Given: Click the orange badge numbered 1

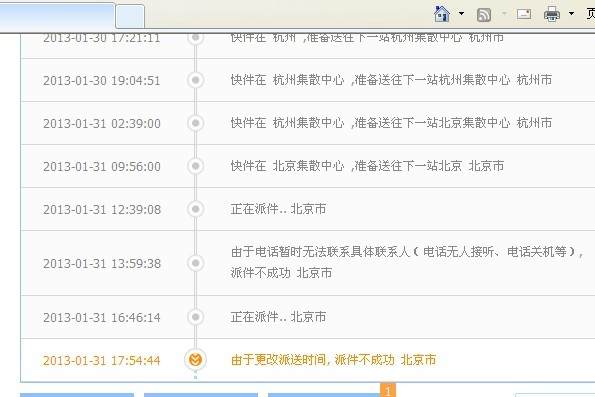Looking at the screenshot, I should pos(388,390).
